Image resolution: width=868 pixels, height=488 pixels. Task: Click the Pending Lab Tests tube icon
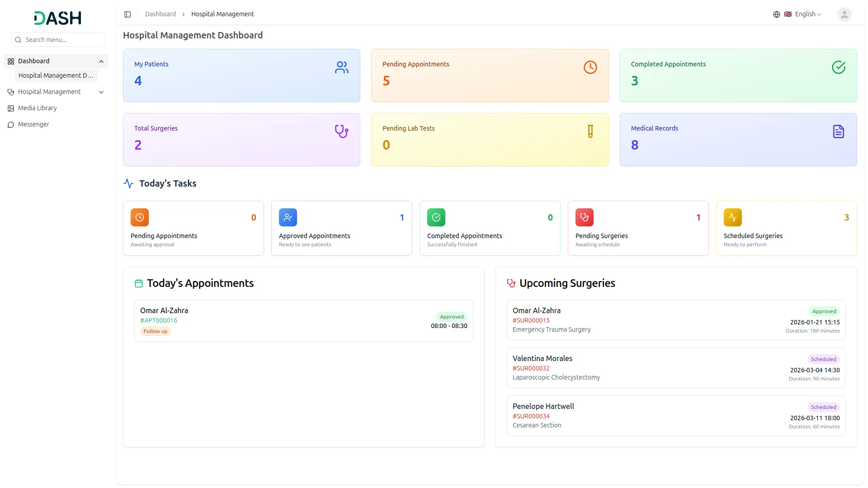click(x=590, y=131)
